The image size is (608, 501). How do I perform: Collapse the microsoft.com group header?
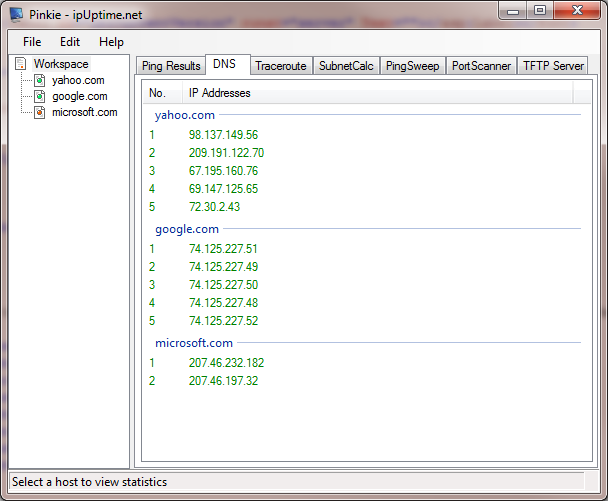point(194,343)
